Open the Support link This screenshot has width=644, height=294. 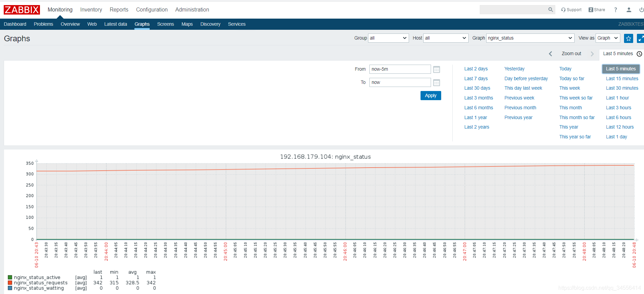tap(571, 10)
